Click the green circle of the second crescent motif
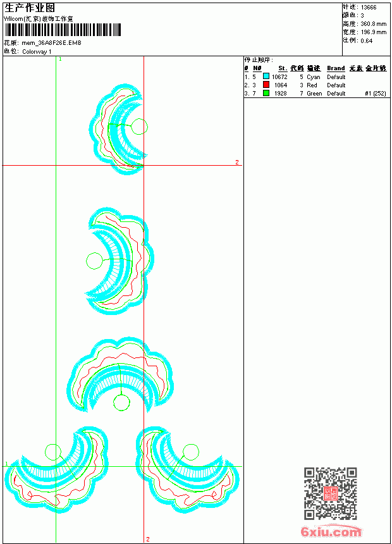Screen dimensions: 392x544 [94, 261]
